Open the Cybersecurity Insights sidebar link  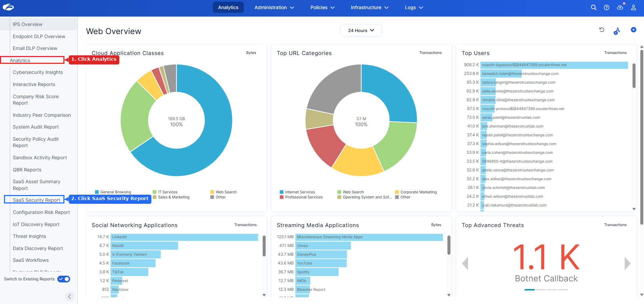tap(38, 72)
